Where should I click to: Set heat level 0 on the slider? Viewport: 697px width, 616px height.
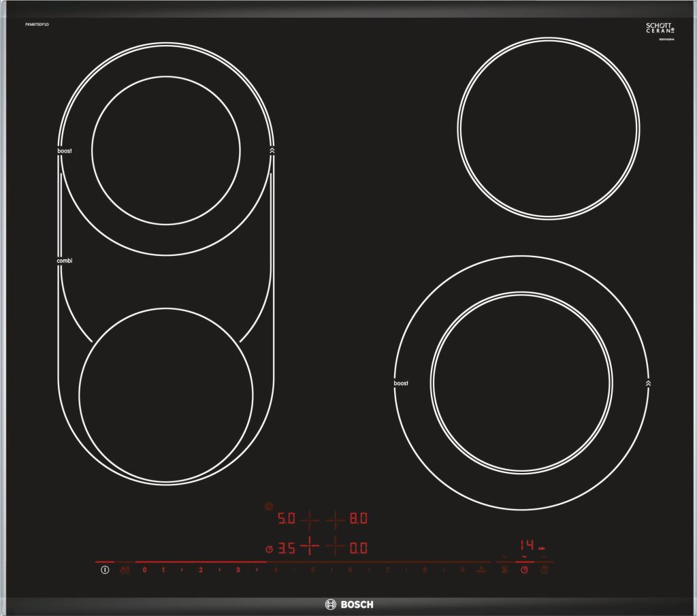click(144, 570)
